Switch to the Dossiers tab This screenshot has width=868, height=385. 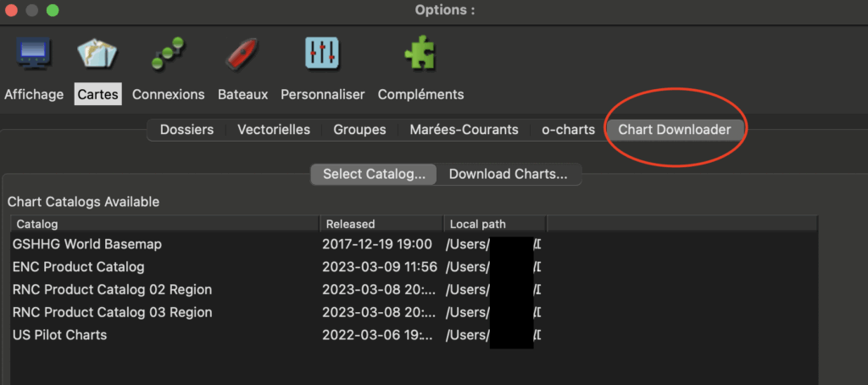[x=186, y=130]
